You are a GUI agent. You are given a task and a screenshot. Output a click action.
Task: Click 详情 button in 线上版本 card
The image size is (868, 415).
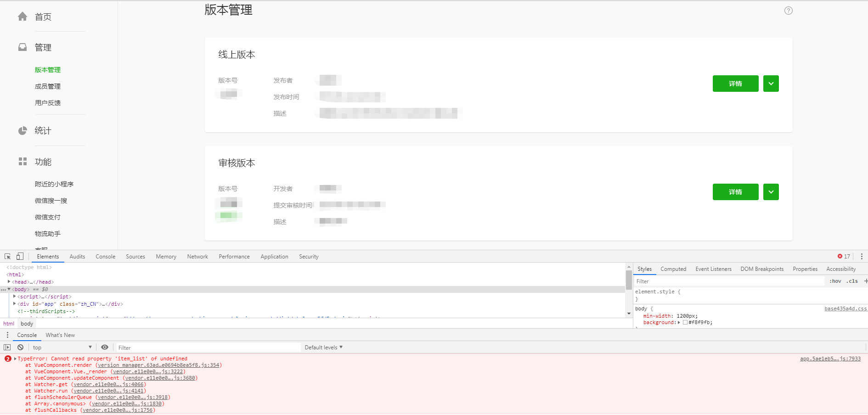click(x=736, y=84)
